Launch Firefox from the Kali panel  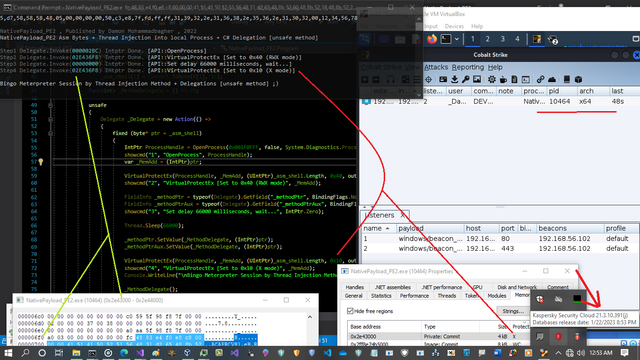[432, 39]
